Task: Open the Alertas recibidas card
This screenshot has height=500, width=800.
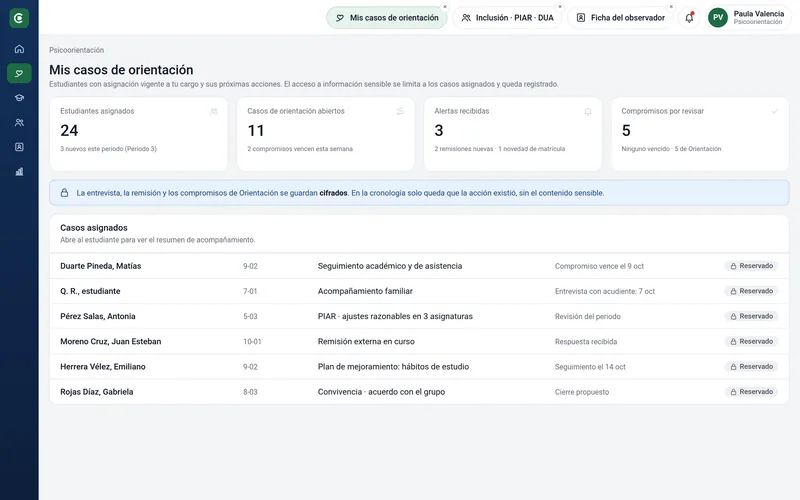Action: 513,134
